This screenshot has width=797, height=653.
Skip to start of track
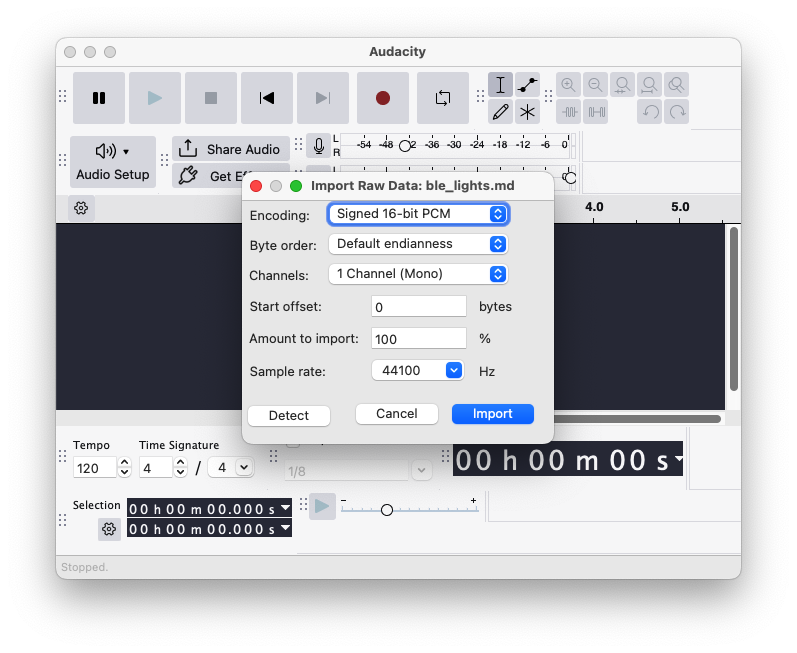tap(267, 98)
